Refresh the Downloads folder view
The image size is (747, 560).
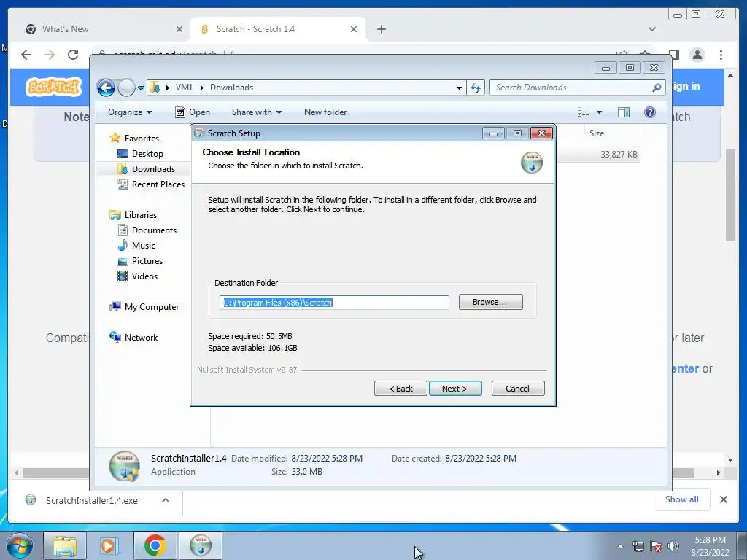pos(476,87)
